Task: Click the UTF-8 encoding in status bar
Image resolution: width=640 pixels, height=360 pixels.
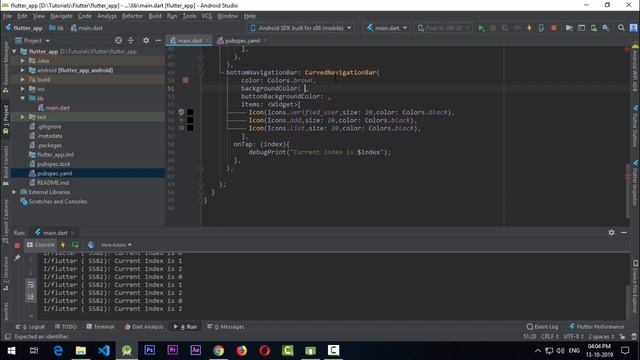Action: click(x=574, y=337)
